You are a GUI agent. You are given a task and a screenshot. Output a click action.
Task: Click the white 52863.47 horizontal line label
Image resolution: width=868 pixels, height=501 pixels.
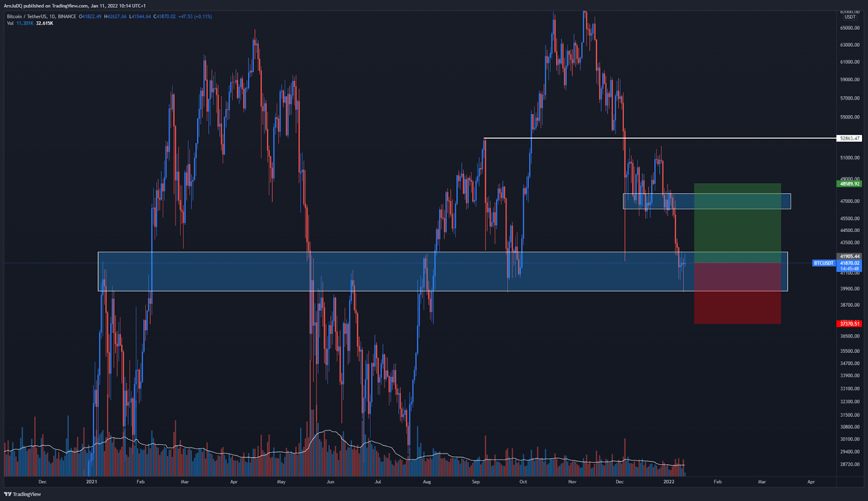click(x=850, y=138)
